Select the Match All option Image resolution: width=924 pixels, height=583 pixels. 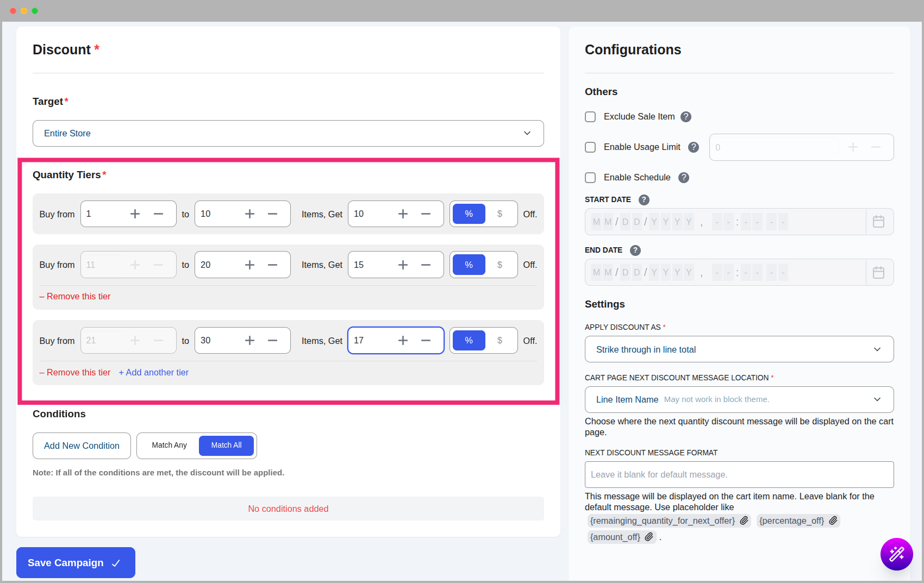click(226, 445)
